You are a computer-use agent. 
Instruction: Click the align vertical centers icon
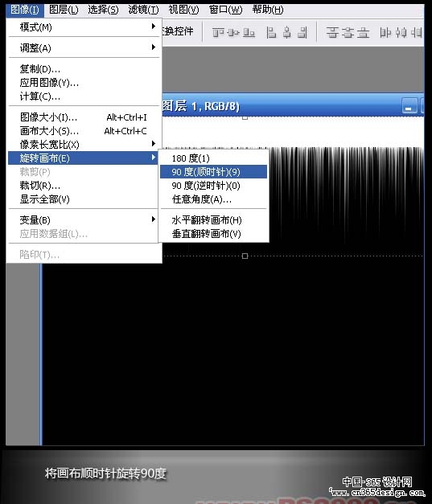click(x=233, y=32)
